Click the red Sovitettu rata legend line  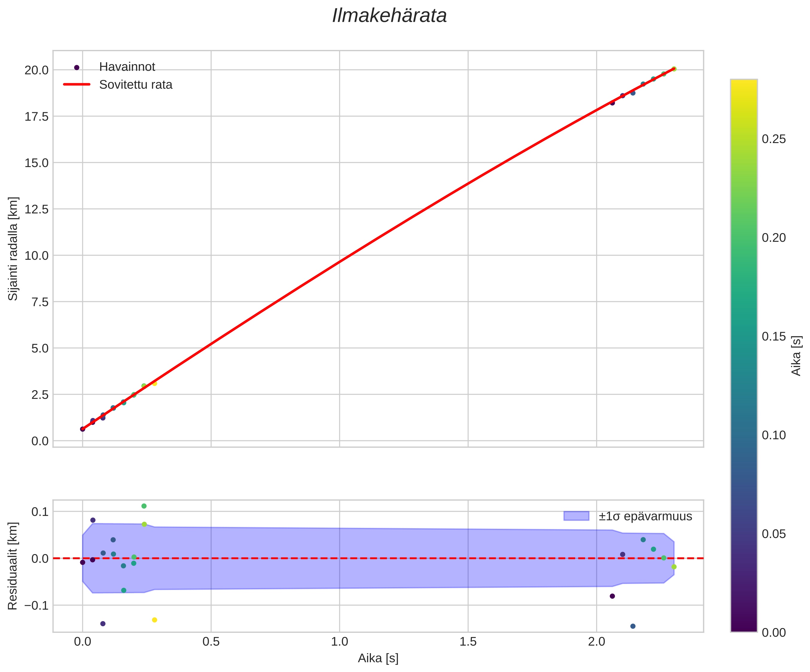click(76, 84)
